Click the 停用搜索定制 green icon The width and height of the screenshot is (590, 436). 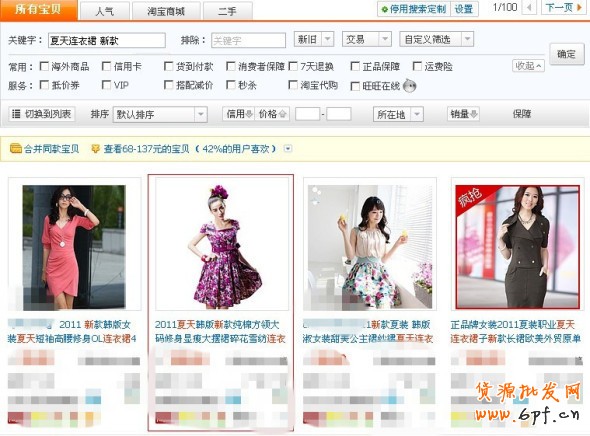coord(384,9)
